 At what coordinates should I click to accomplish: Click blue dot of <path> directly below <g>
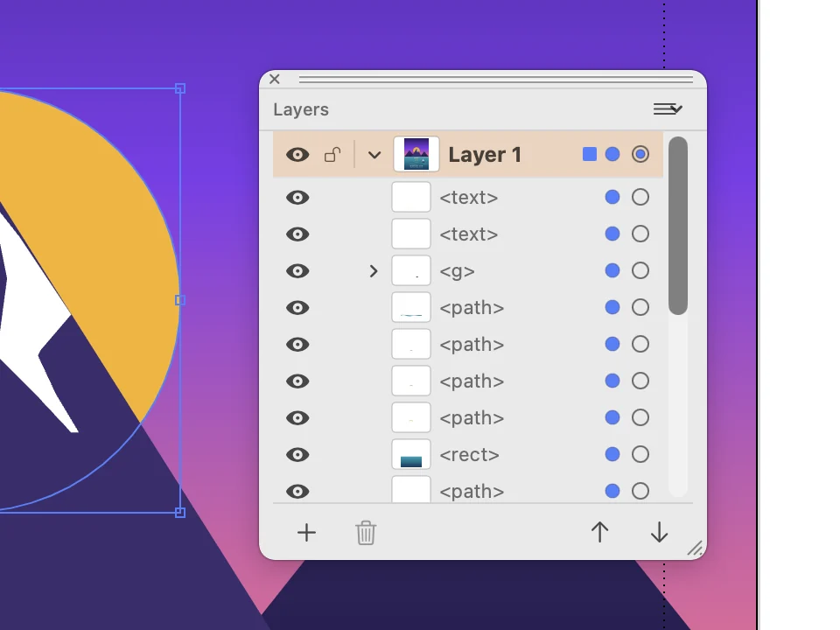coord(612,307)
